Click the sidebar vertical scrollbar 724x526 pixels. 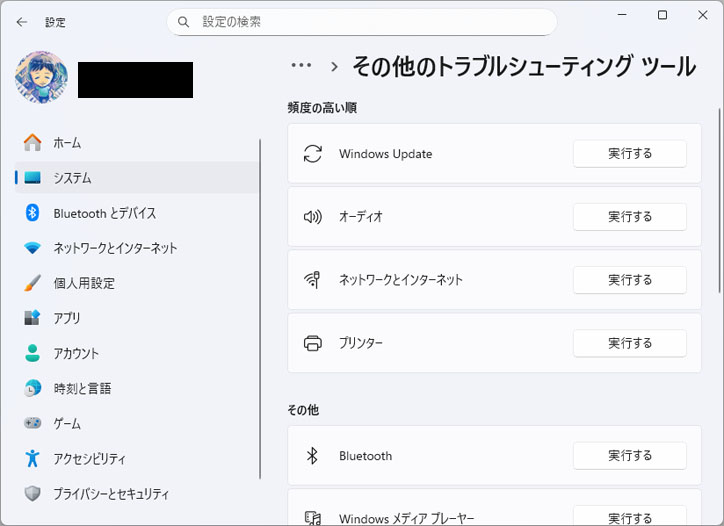pos(260,310)
